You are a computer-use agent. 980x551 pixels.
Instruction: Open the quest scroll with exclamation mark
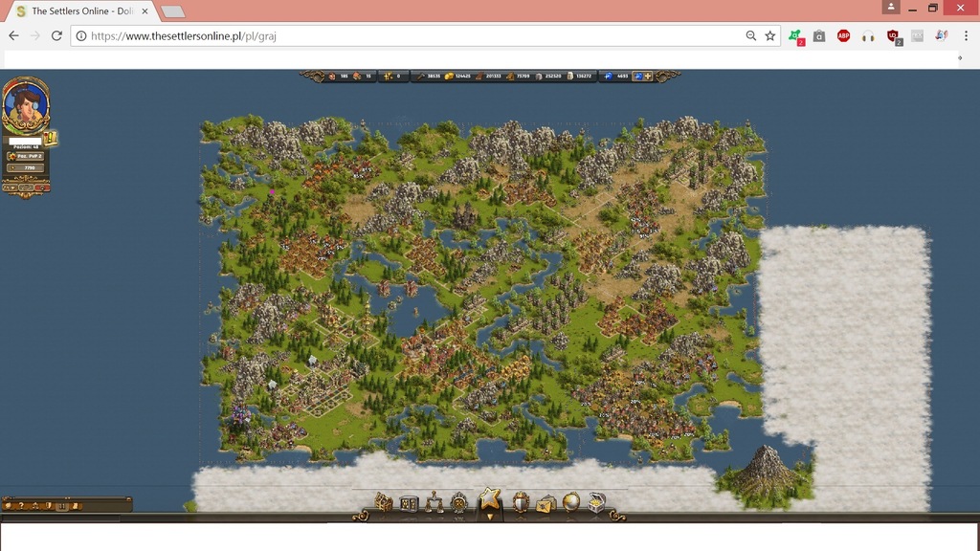[51, 138]
